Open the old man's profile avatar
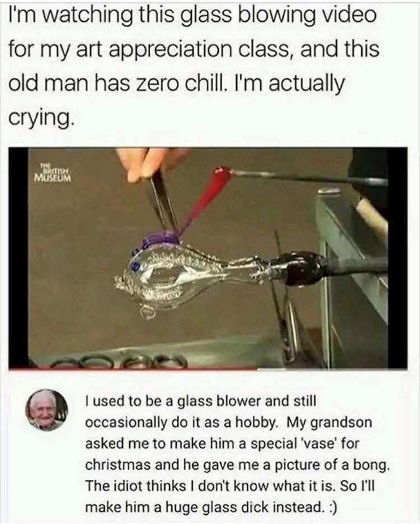 pos(47,409)
